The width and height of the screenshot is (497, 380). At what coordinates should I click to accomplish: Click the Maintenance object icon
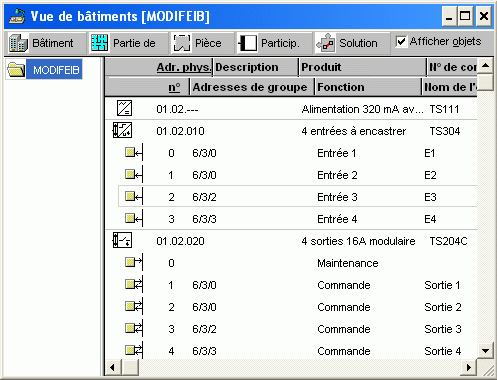(x=134, y=262)
